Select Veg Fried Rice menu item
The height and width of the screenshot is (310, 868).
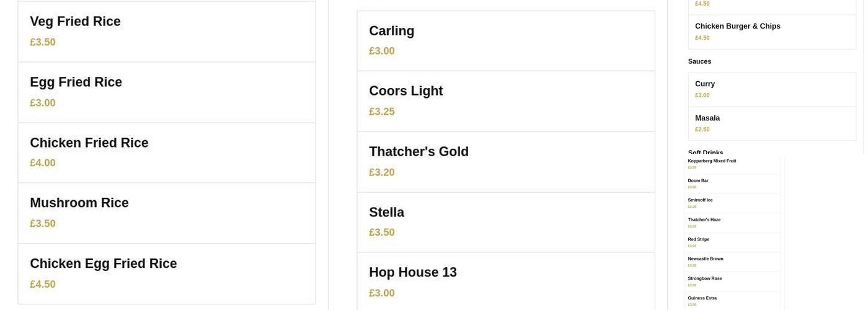[x=166, y=31]
